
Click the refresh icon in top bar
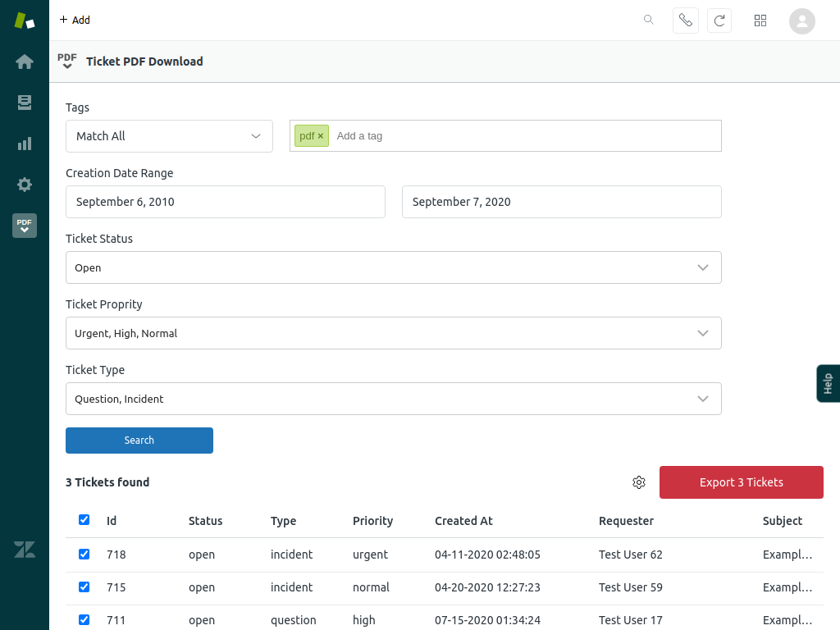(x=719, y=21)
